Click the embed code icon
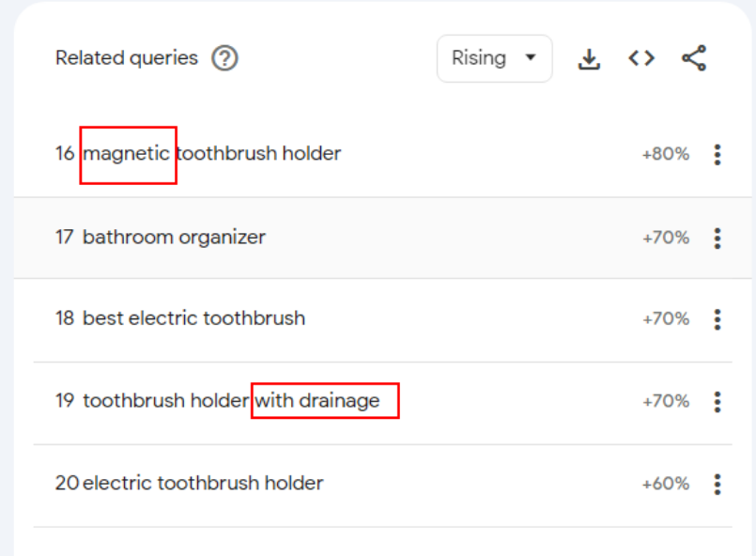Screen dimensions: 756x556 click(641, 59)
